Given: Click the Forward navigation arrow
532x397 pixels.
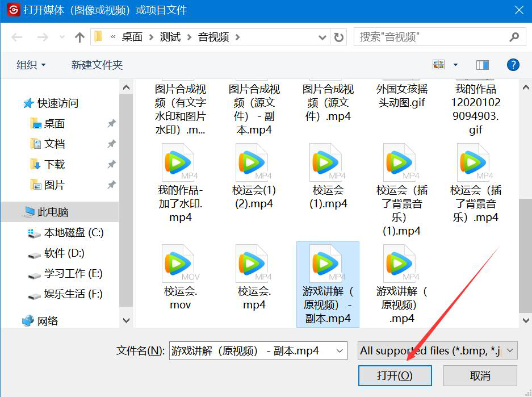Looking at the screenshot, I should (43, 37).
